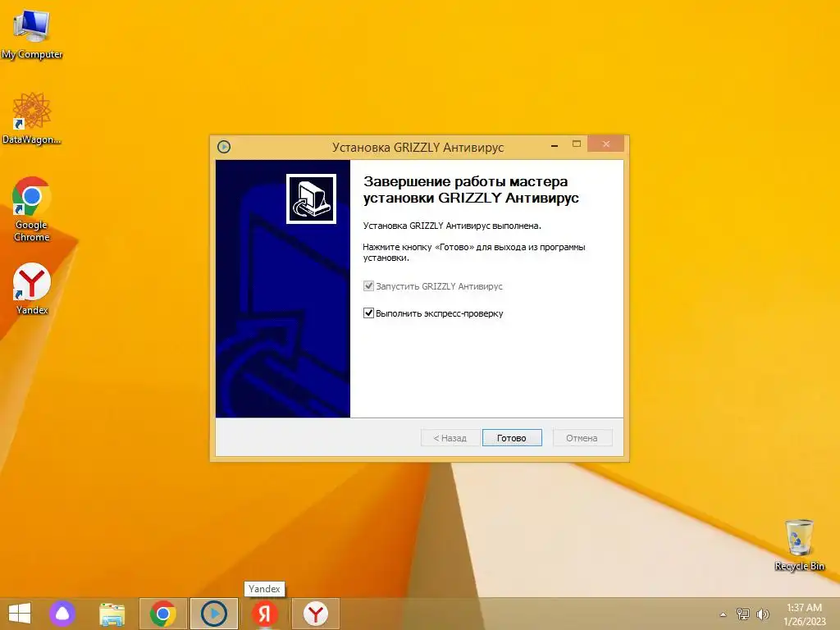This screenshot has width=840, height=630.
Task: Click the computer setup wizard image
Action: [311, 199]
